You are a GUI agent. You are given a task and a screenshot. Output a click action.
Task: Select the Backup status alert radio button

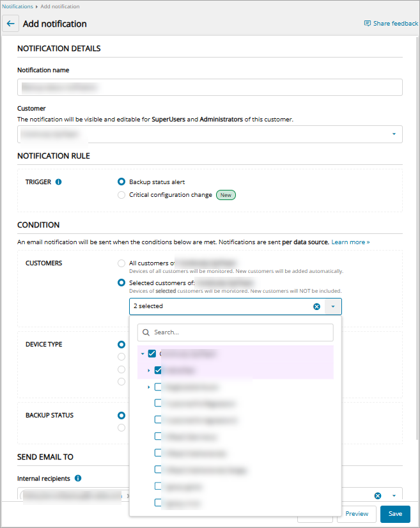pos(121,182)
